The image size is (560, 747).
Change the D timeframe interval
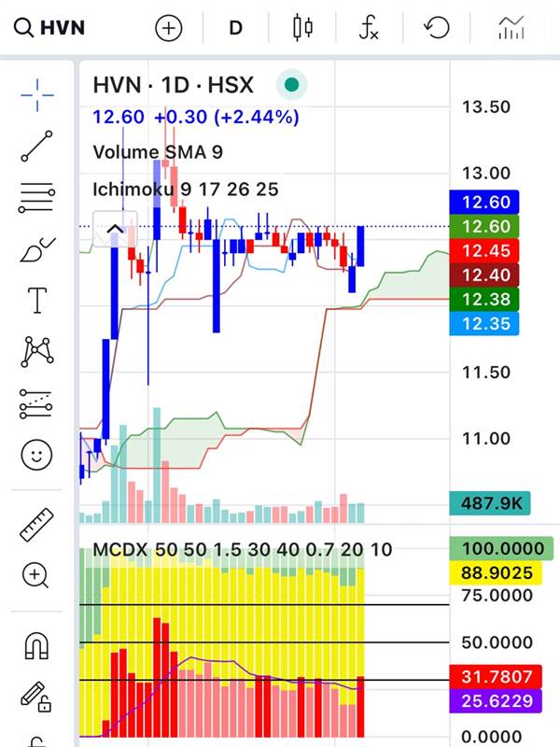coord(236,28)
